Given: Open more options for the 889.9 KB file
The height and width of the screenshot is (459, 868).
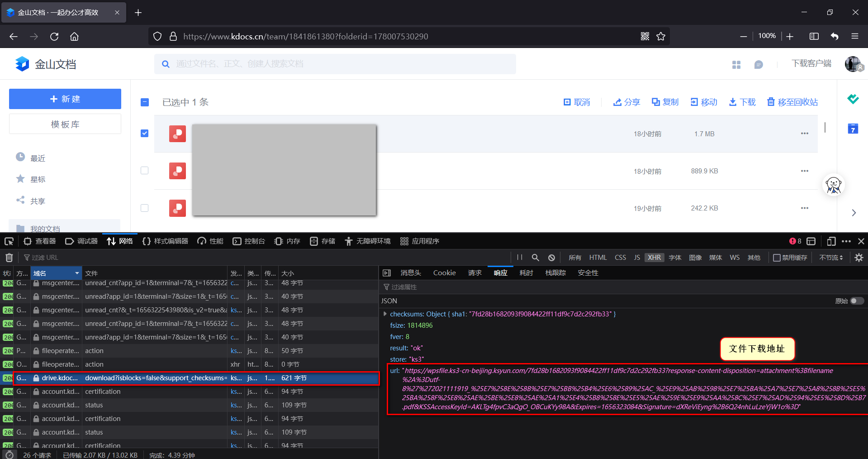Looking at the screenshot, I should click(x=804, y=171).
